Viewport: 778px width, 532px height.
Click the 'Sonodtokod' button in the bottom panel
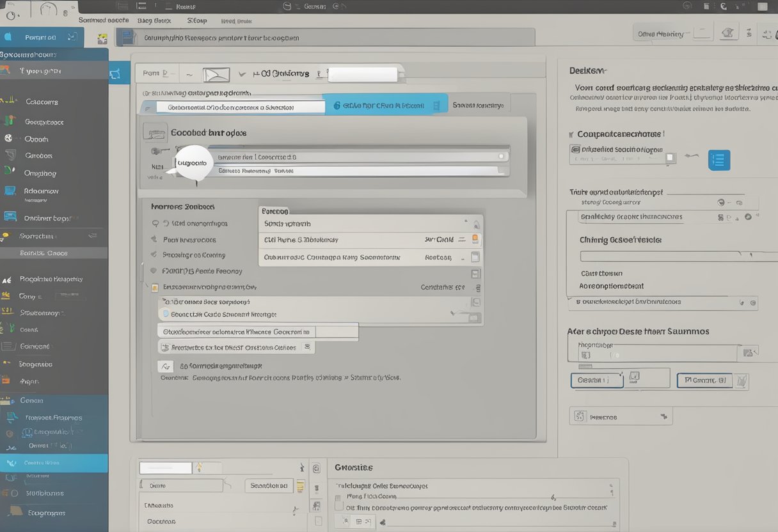269,486
